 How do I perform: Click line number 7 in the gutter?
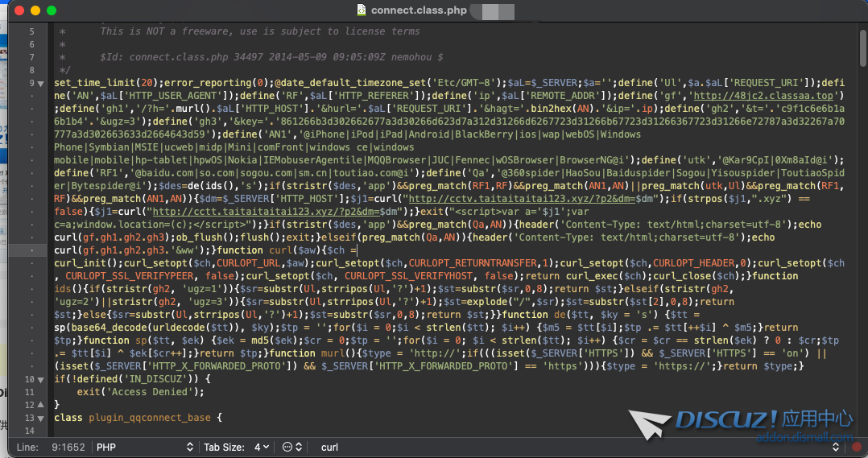(x=31, y=57)
